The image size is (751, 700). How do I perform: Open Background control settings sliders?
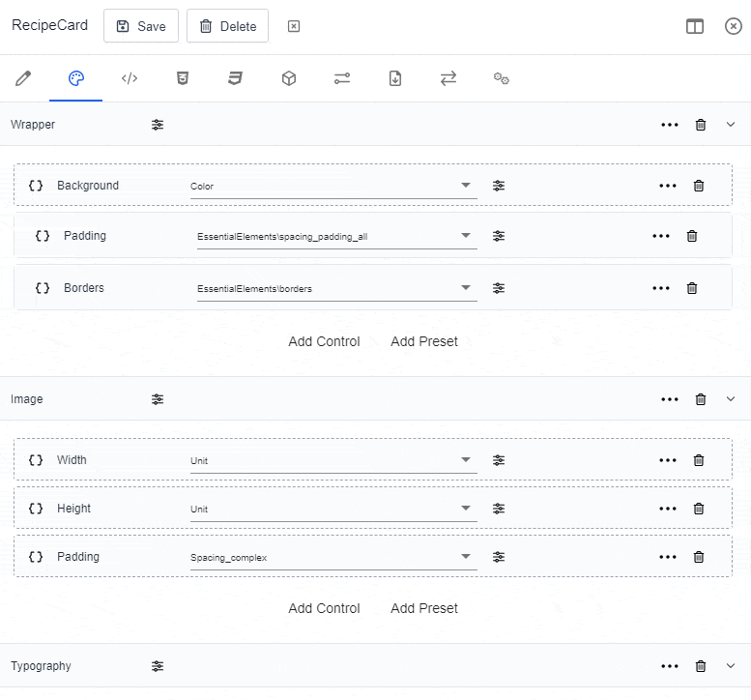pos(499,186)
